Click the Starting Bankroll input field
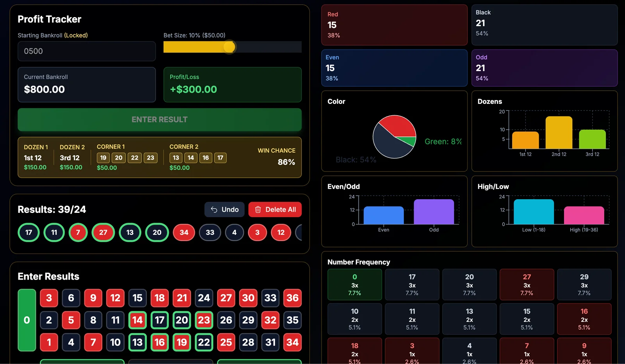Viewport: 625px width, 364px height. pyautogui.click(x=87, y=51)
